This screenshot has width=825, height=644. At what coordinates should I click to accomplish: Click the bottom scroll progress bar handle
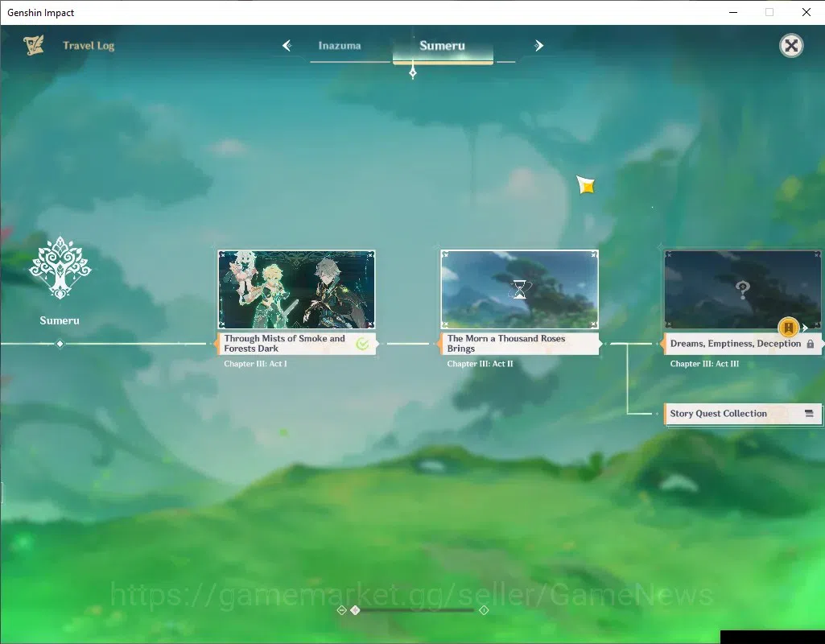[355, 610]
